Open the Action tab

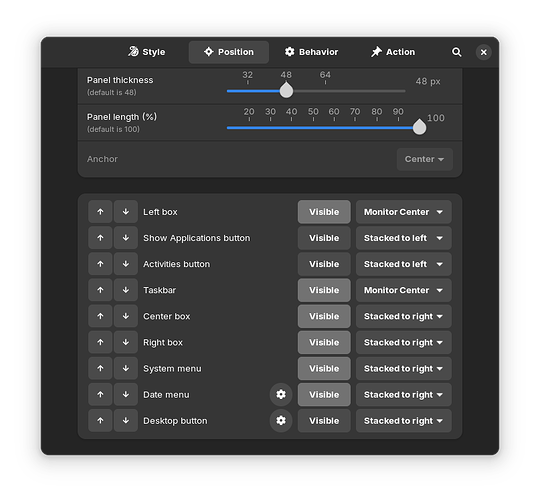pyautogui.click(x=393, y=52)
